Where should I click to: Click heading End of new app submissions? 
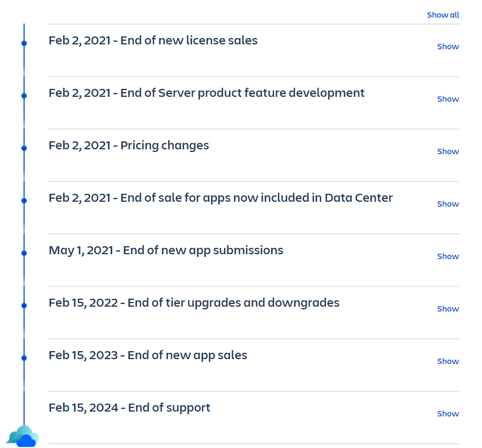tap(166, 250)
